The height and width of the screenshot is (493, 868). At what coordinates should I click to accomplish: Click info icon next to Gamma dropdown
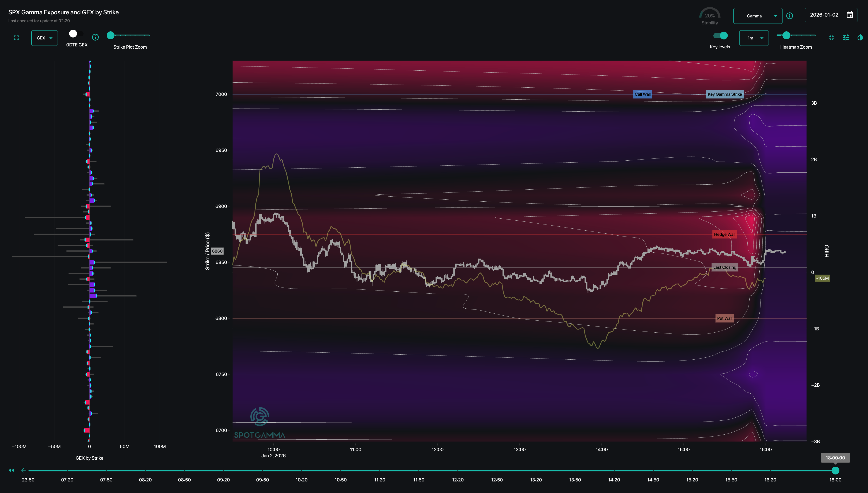[789, 16]
